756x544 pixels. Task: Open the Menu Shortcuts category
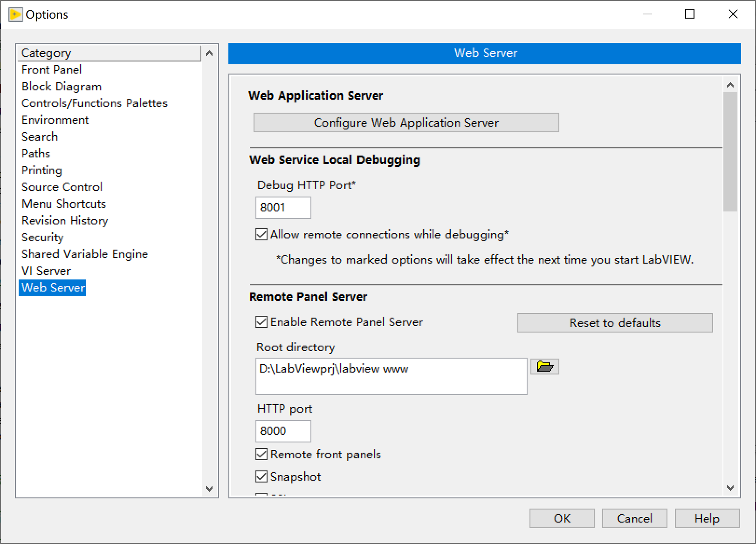[63, 204]
